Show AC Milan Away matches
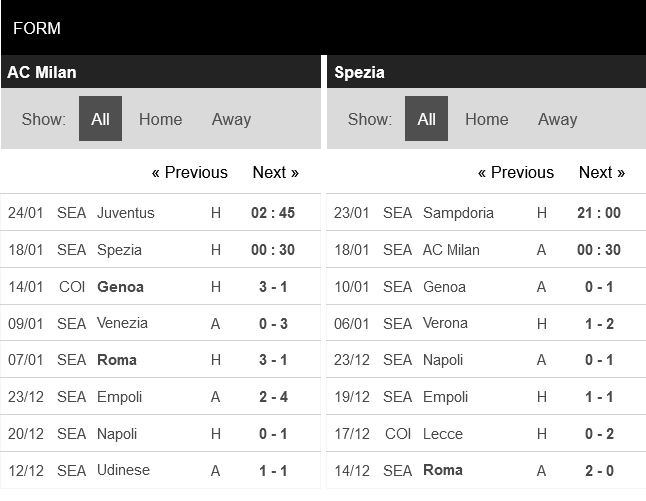Image resolution: width=646 pixels, height=501 pixels. click(x=231, y=119)
